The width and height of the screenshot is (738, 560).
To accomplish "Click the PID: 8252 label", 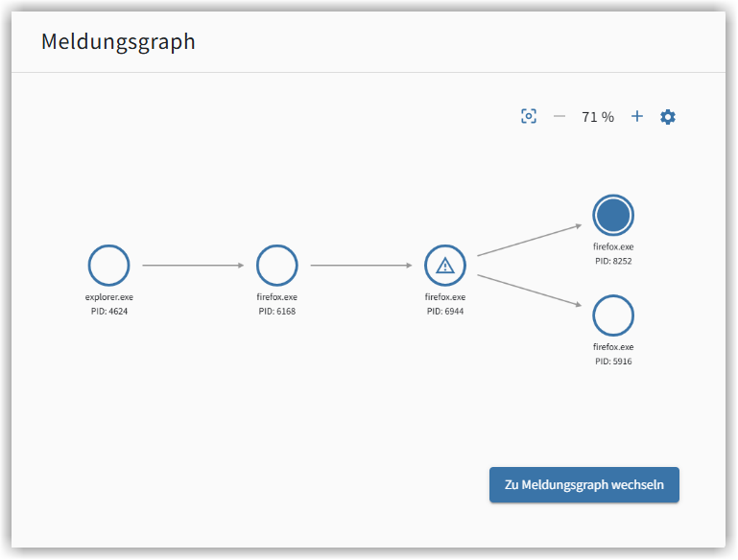I will (x=613, y=261).
